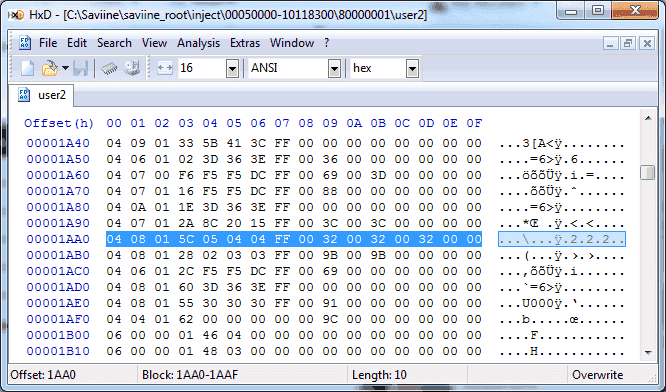Image resolution: width=666 pixels, height=392 pixels.
Task: Select offset row 00001AB0
Action: click(x=58, y=255)
